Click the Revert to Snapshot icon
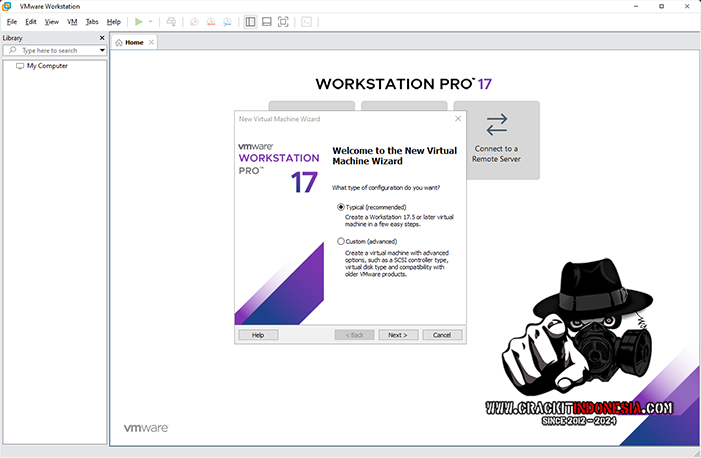701x458 pixels. click(x=211, y=21)
